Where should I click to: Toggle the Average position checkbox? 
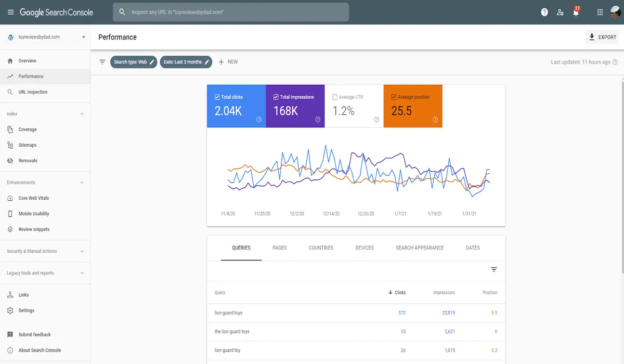(x=394, y=97)
